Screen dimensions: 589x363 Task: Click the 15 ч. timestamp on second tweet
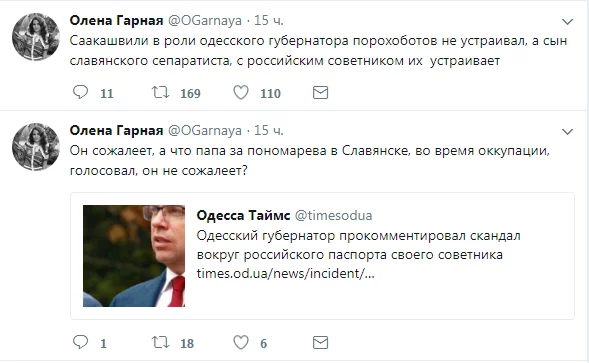pos(269,130)
